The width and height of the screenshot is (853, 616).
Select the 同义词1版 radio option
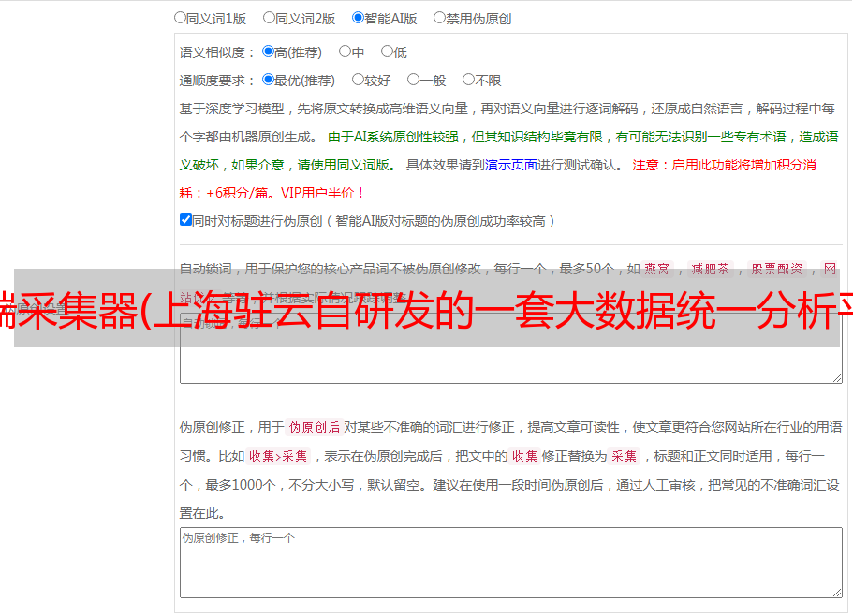[180, 18]
